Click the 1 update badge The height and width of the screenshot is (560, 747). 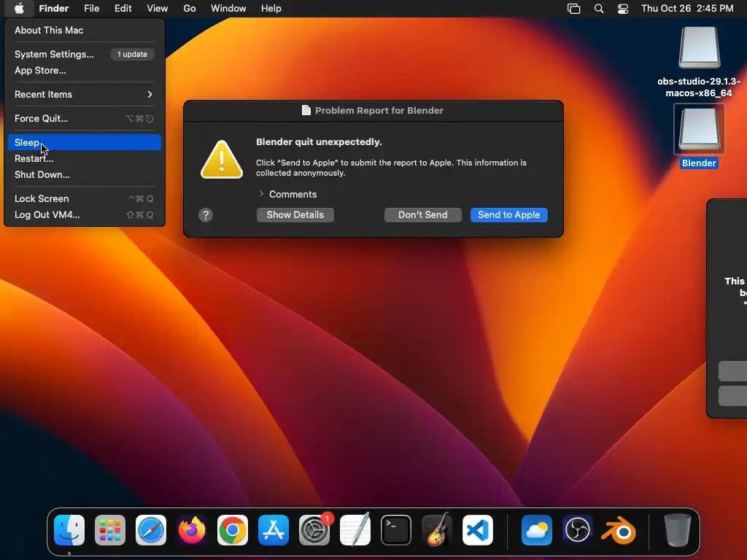tap(133, 54)
